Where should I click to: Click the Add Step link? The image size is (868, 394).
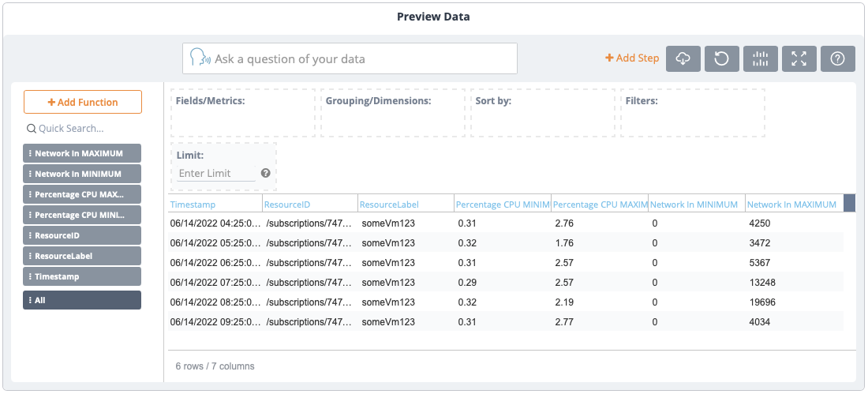point(632,58)
